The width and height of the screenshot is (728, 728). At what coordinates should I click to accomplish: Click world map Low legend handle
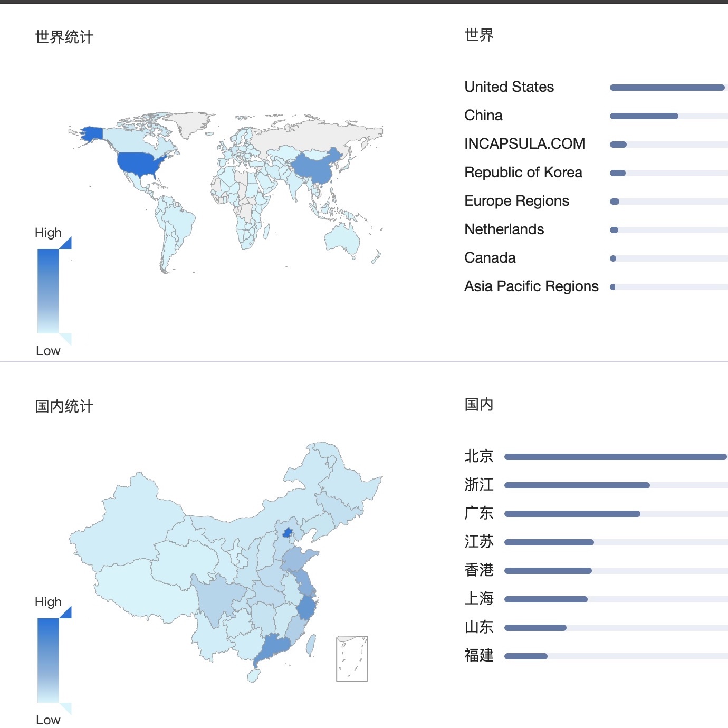pyautogui.click(x=65, y=339)
